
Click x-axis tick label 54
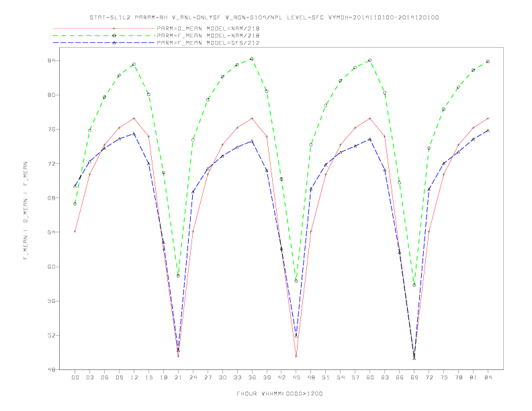[x=341, y=377]
